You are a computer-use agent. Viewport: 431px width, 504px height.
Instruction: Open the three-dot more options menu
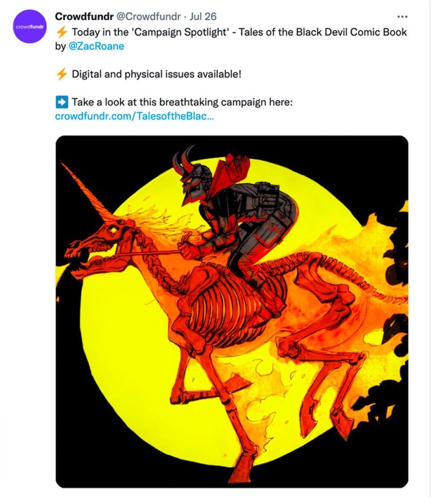[x=402, y=16]
